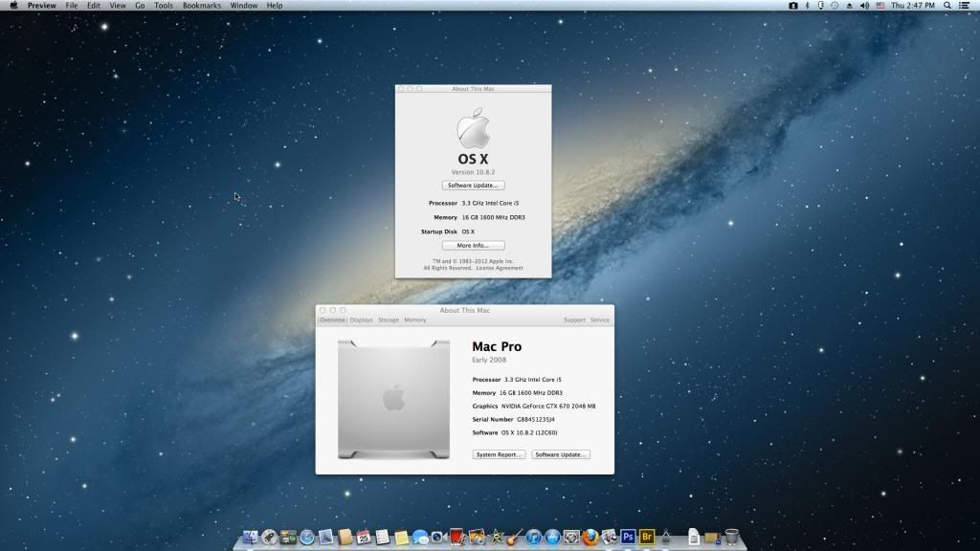980x551 pixels.
Task: Click the More Info... button
Action: point(473,246)
